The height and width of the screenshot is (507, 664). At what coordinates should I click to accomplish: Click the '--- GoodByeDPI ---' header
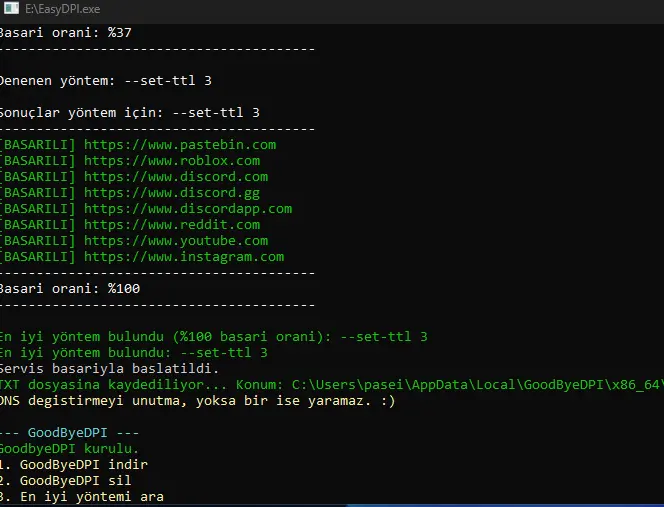[69, 433]
